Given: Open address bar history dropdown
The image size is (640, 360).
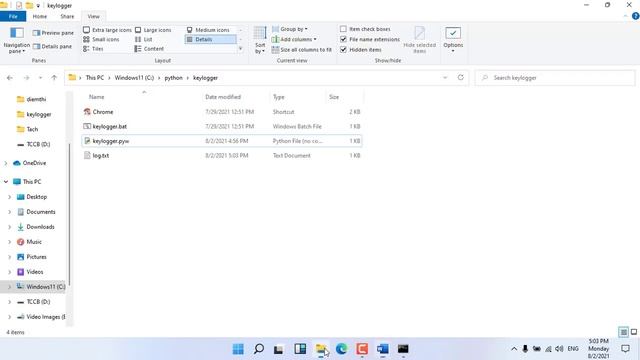Looking at the screenshot, I should (x=445, y=78).
